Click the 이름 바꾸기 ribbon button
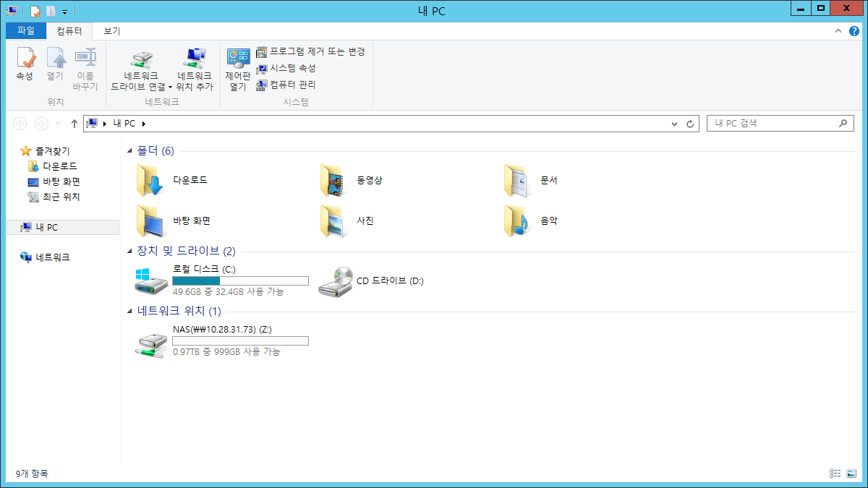Screen dimensions: 868x488 click(85, 69)
